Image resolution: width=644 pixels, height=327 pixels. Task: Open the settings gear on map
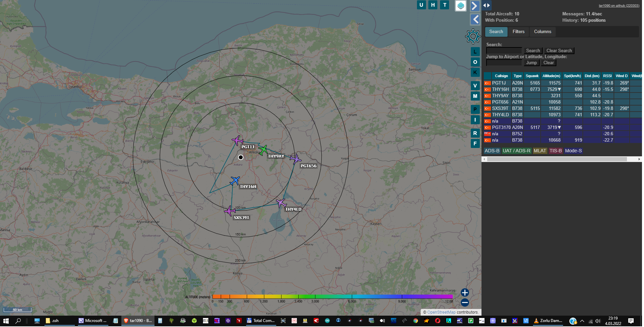[472, 36]
